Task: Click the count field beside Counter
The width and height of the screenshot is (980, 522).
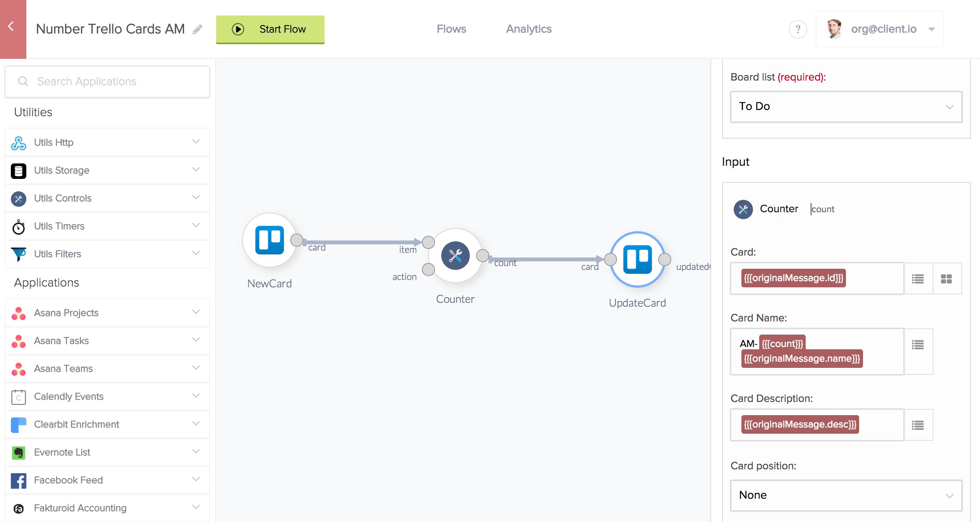Action: pyautogui.click(x=823, y=209)
